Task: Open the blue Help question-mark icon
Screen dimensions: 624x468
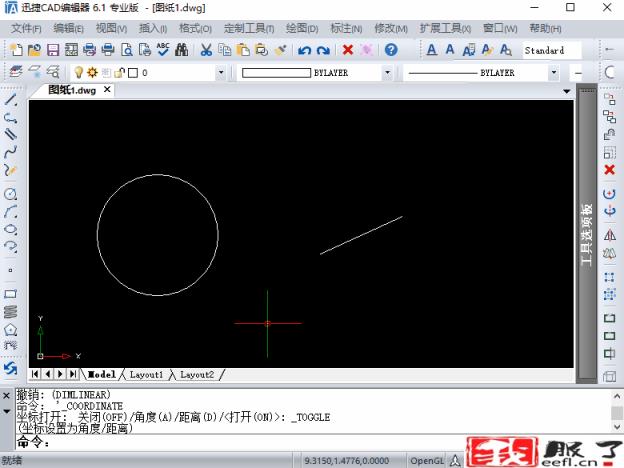Action: [390, 50]
